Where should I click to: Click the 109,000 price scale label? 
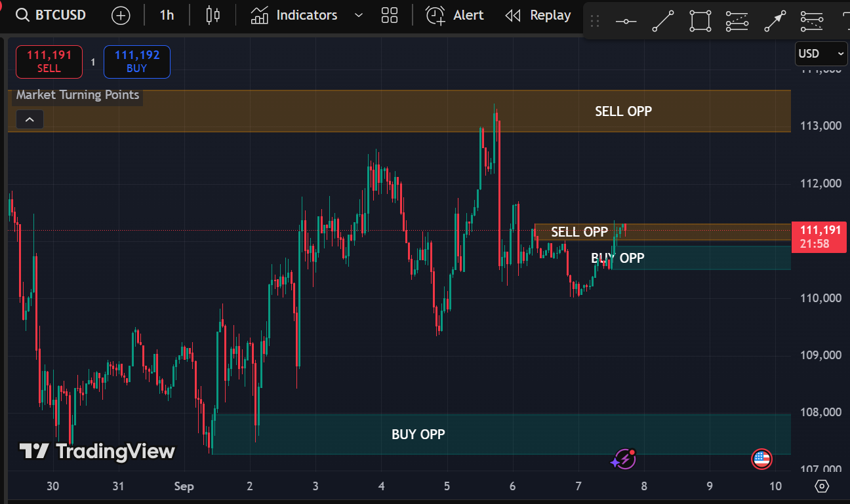pyautogui.click(x=820, y=355)
